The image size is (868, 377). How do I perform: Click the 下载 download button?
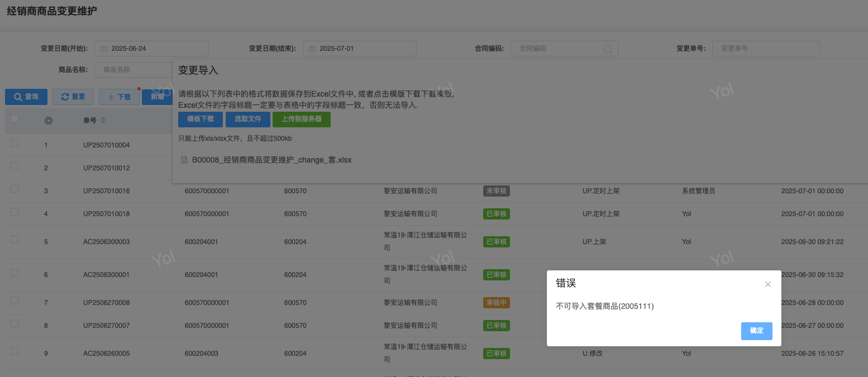click(x=119, y=97)
